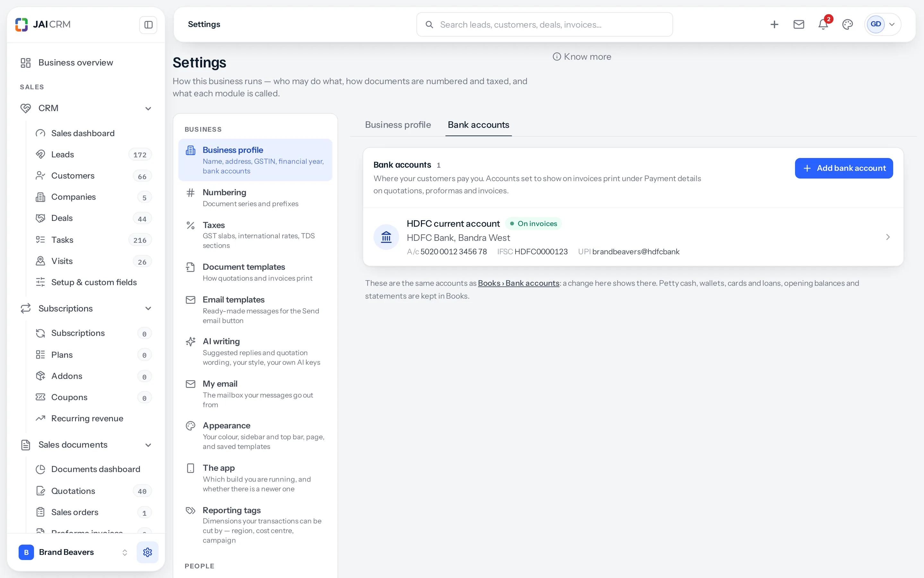The height and width of the screenshot is (578, 924).
Task: Open Taxes settings section
Action: [x=255, y=235]
